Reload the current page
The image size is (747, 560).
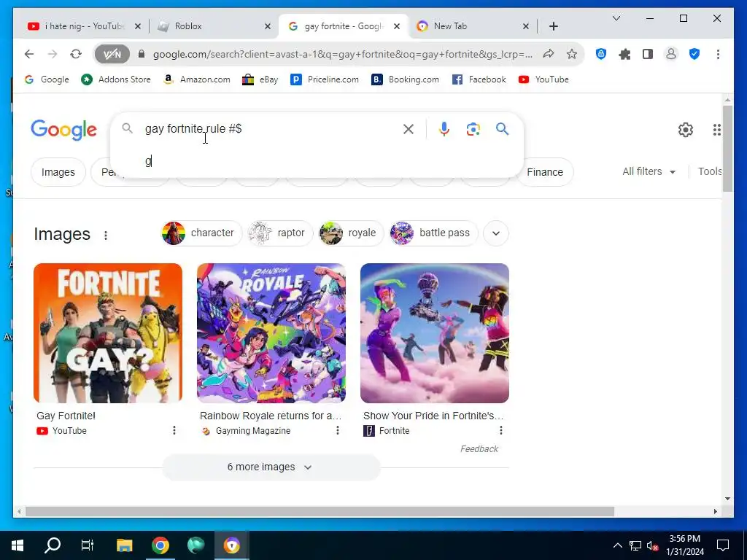pos(76,54)
